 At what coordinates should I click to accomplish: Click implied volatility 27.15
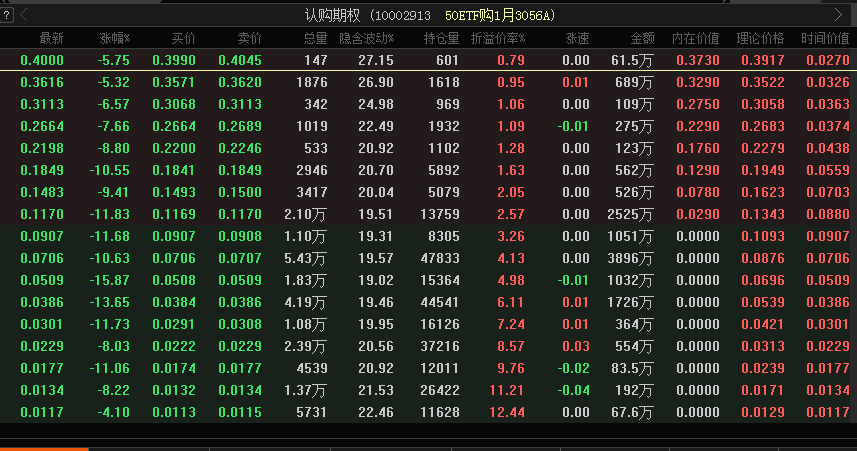click(376, 60)
